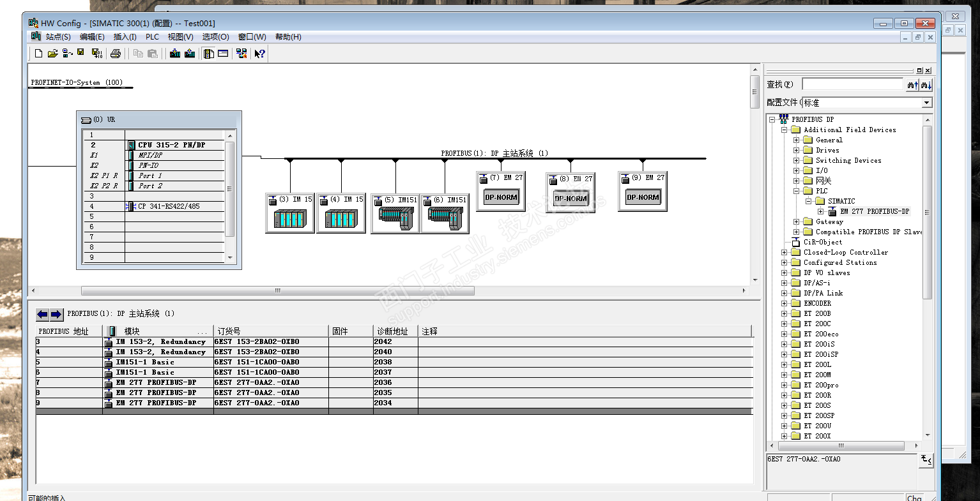Select the (4) IM 153 slave station icon
980x501 pixels.
pos(341,213)
